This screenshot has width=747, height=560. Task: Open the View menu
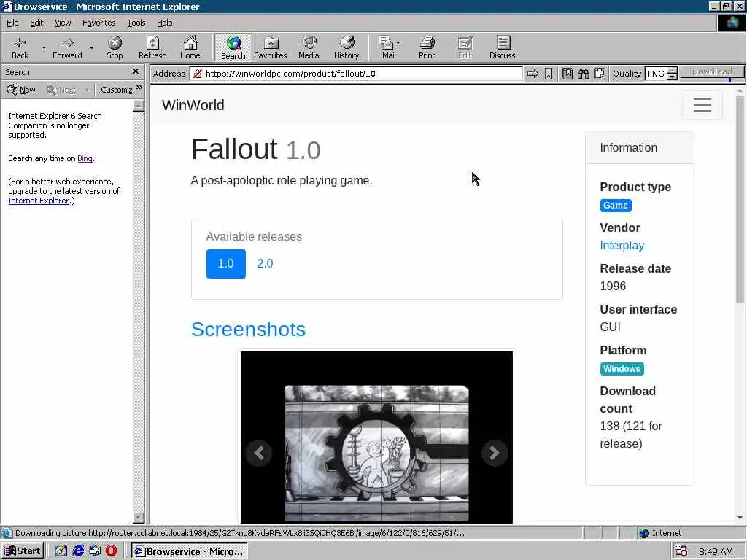(63, 23)
